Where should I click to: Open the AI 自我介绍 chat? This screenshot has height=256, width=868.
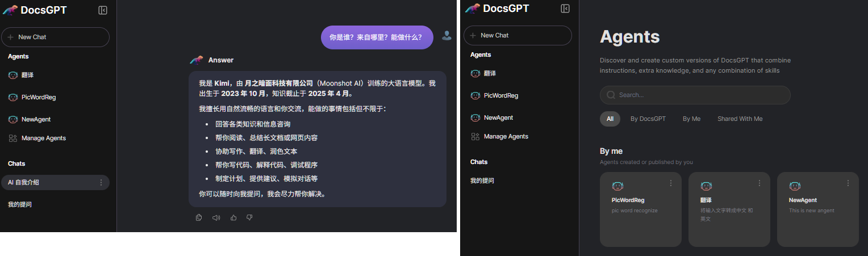[55, 182]
